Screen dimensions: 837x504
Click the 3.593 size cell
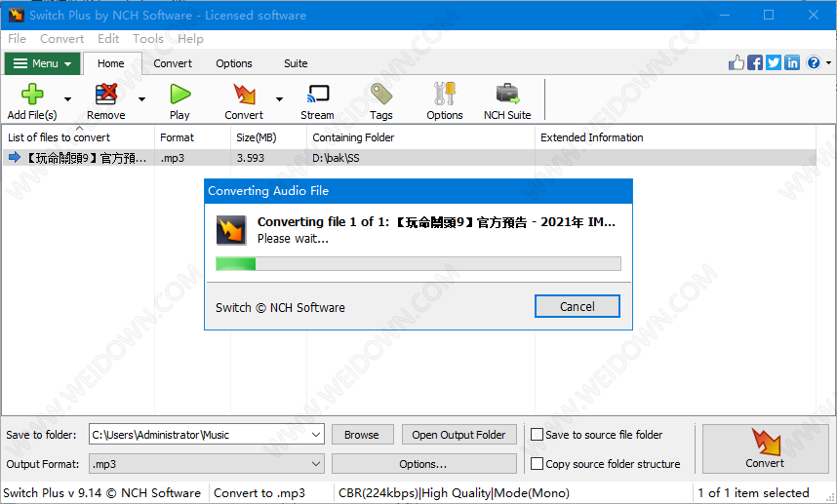click(251, 158)
